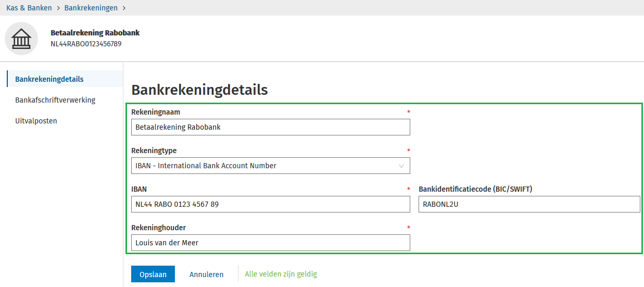Switch to Bankafschriftverwerking section

(55, 100)
